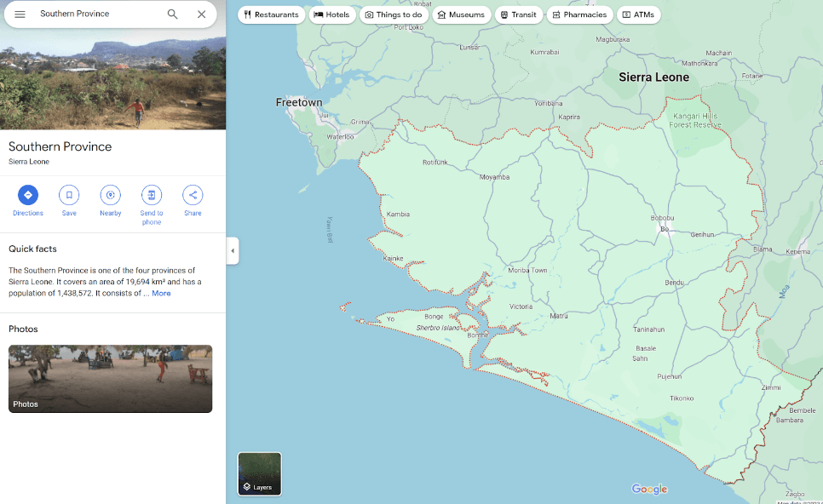Filter map by Restaurants
The width and height of the screenshot is (823, 504).
[x=271, y=14]
